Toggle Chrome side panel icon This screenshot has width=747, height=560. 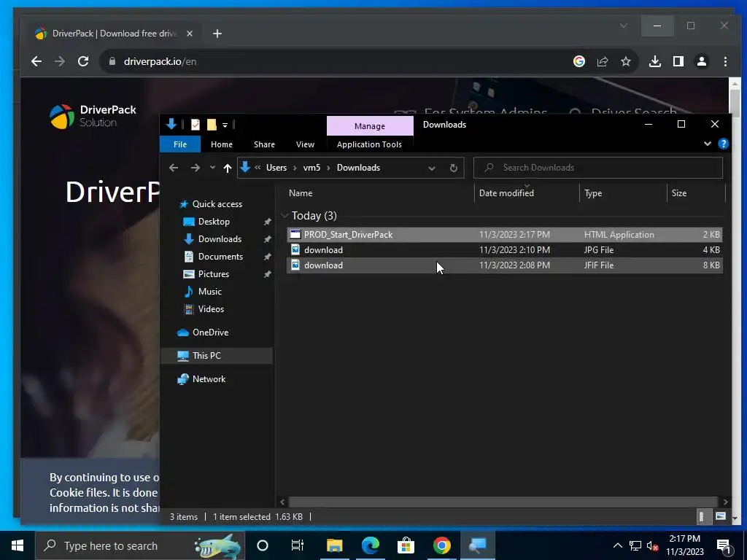[678, 61]
